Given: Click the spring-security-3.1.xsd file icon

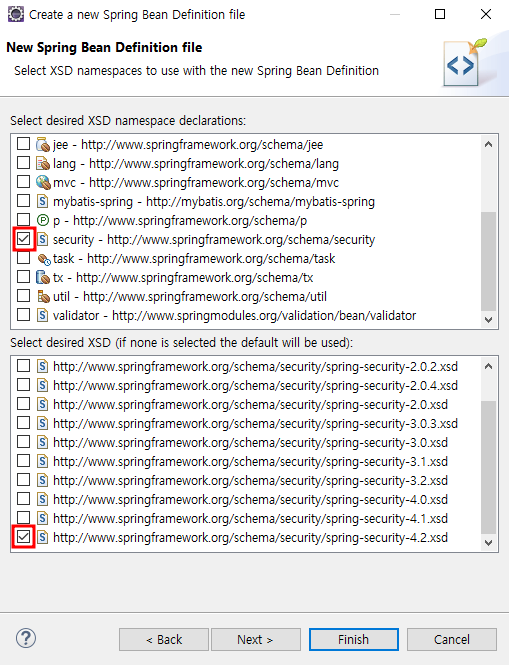Looking at the screenshot, I should point(42,461).
